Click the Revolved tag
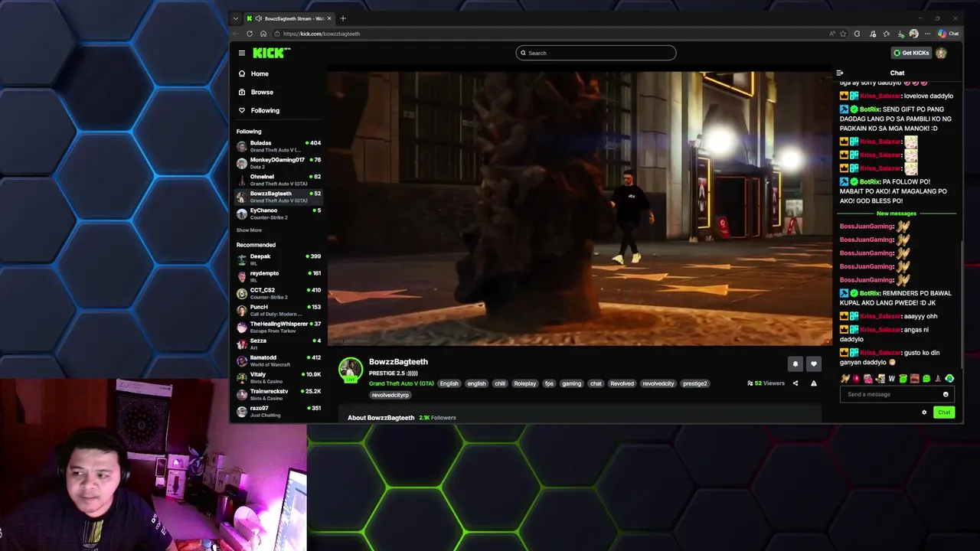Image resolution: width=980 pixels, height=551 pixels. pos(622,383)
